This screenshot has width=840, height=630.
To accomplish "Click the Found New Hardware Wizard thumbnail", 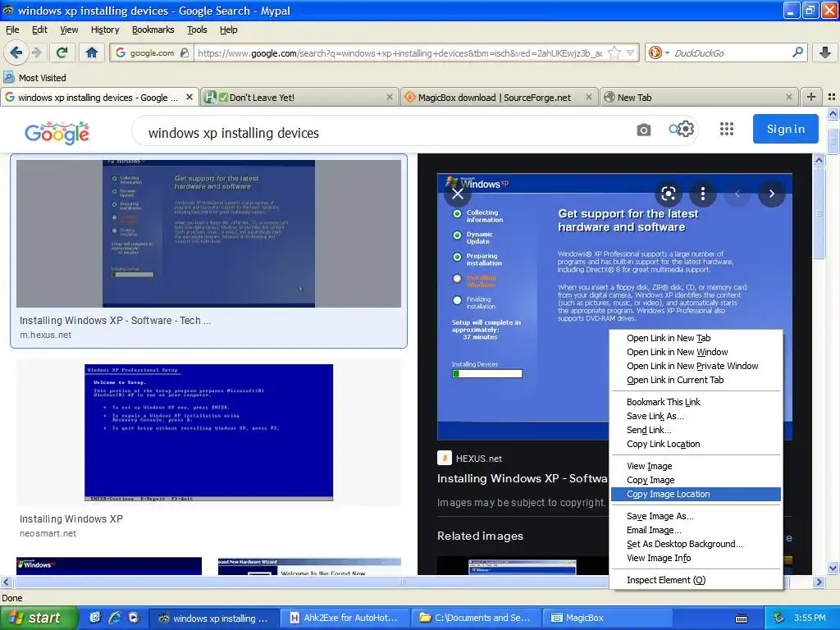I will [x=309, y=566].
